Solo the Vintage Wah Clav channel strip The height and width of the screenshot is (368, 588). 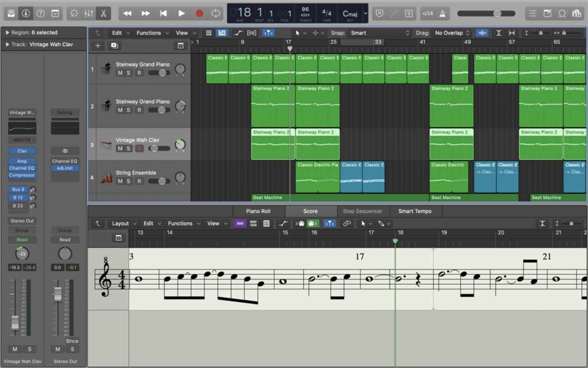tap(30, 349)
